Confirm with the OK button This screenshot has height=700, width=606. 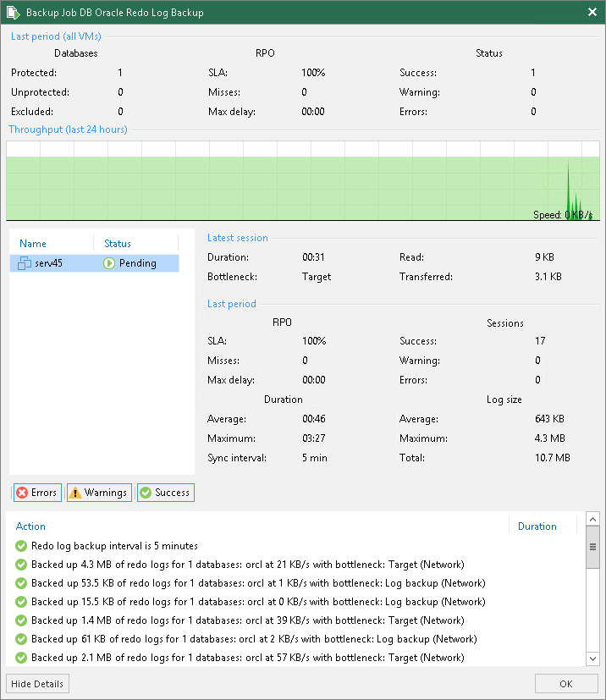(x=566, y=683)
